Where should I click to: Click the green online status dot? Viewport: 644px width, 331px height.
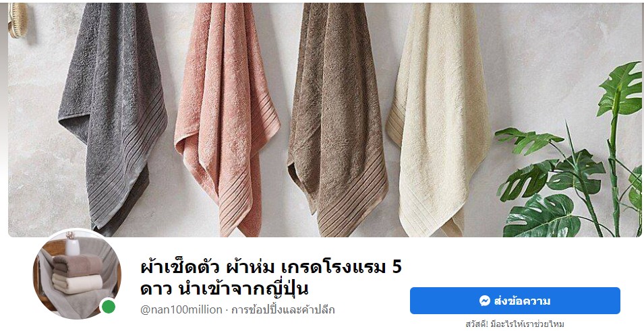[x=109, y=306]
